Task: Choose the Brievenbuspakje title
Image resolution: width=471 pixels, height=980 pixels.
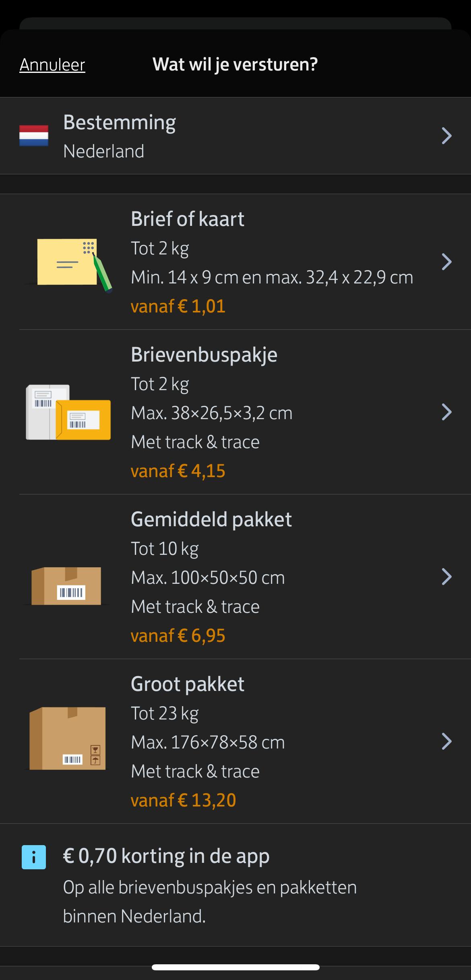Action: tap(204, 355)
